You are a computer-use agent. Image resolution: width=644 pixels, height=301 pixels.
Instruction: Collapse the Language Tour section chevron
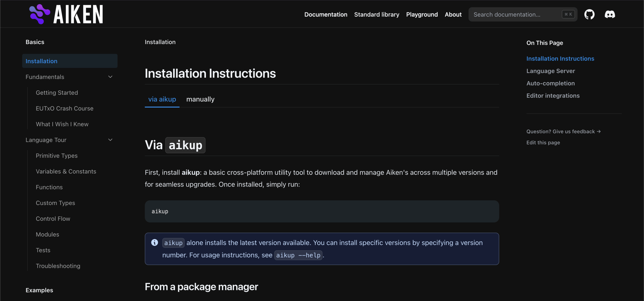[110, 140]
